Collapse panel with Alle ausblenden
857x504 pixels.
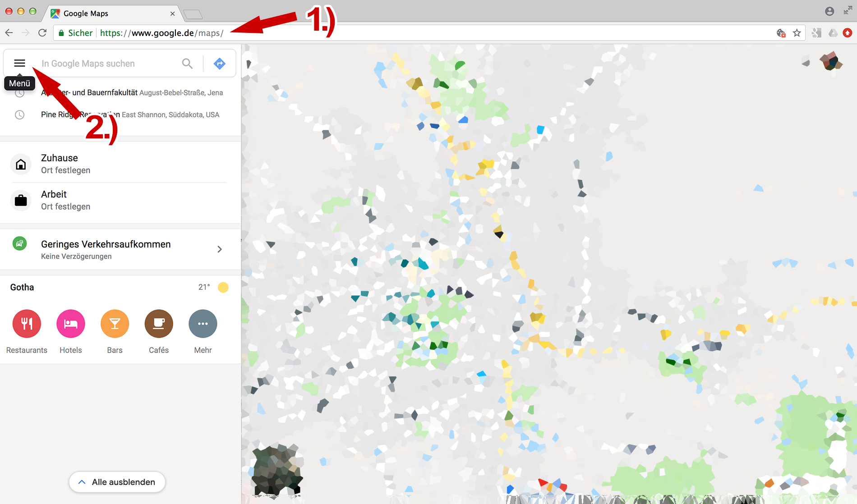coord(117,482)
